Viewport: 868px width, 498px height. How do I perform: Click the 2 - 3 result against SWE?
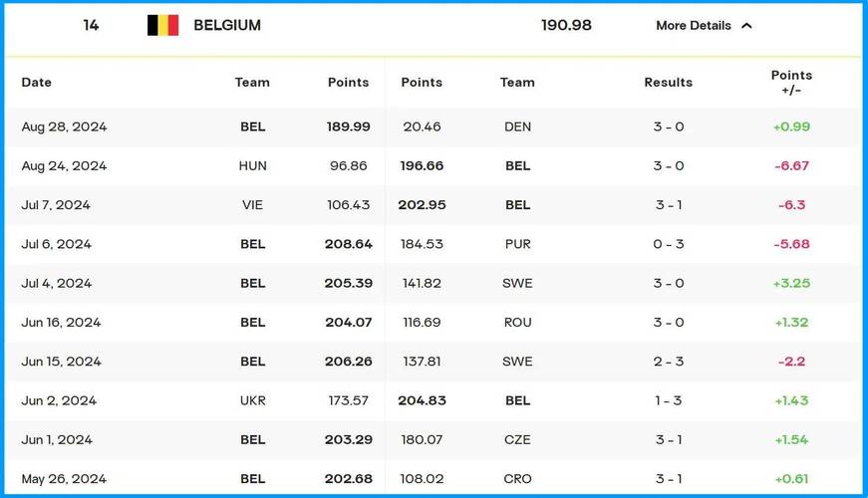coord(668,362)
